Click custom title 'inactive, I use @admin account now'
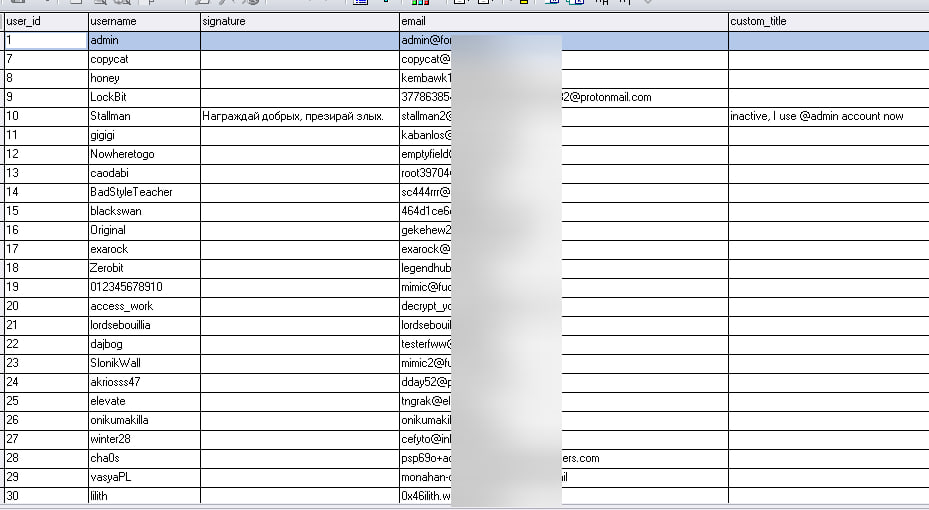 (x=829, y=116)
